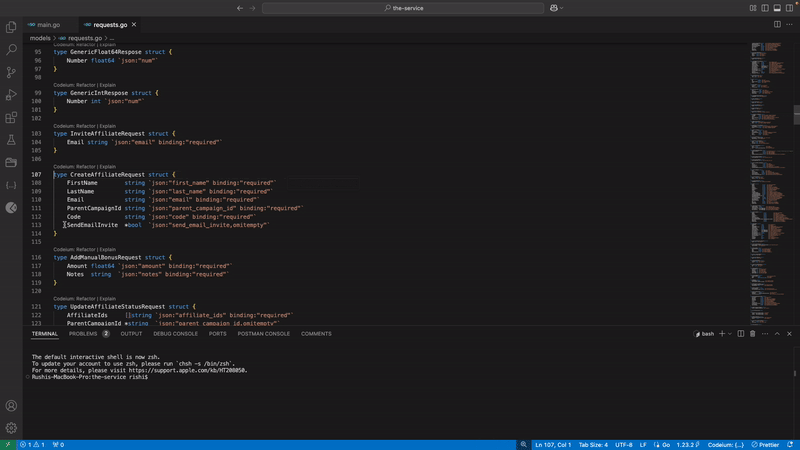The width and height of the screenshot is (800, 450).
Task: Open the COMMENTS tab
Action: [x=316, y=334]
